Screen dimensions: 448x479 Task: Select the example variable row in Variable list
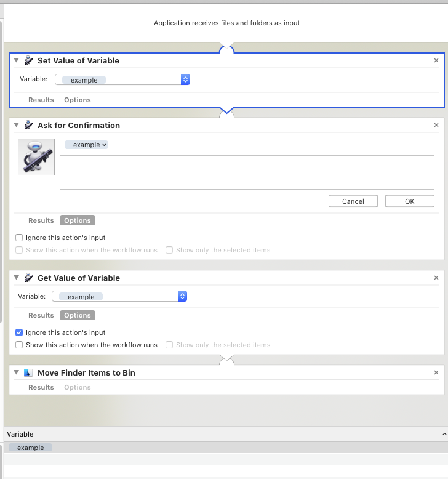coord(226,448)
